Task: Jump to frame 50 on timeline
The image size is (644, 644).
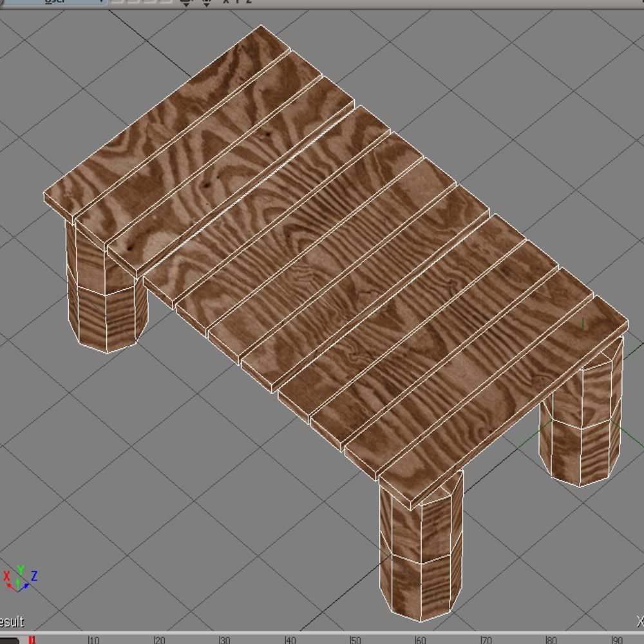Action: click(x=355, y=640)
